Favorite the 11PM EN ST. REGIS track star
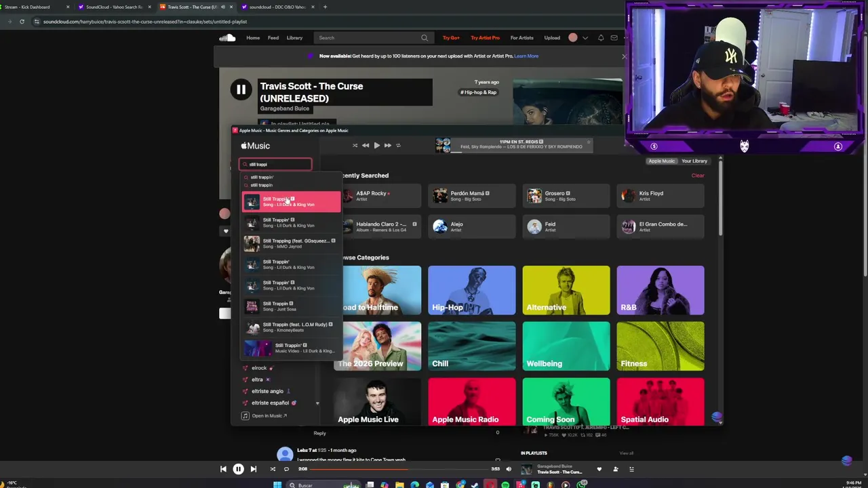Image resolution: width=868 pixels, height=488 pixels. point(588,144)
